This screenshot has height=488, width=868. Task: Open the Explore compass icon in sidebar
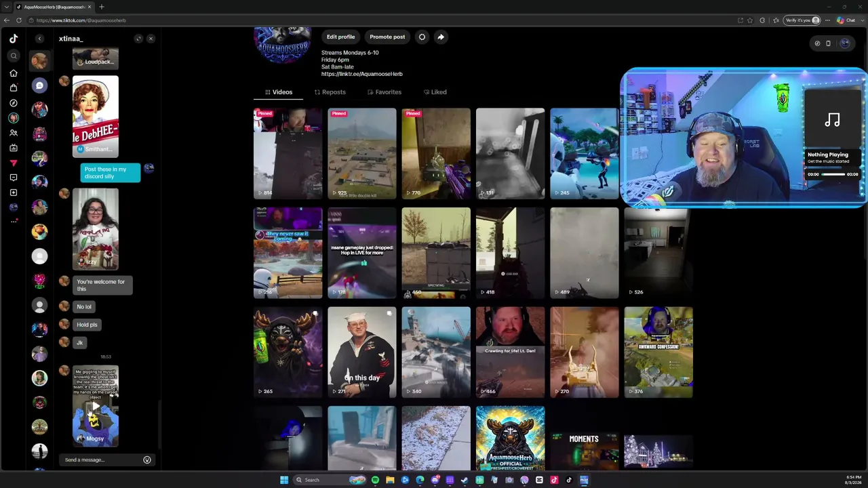(14, 103)
